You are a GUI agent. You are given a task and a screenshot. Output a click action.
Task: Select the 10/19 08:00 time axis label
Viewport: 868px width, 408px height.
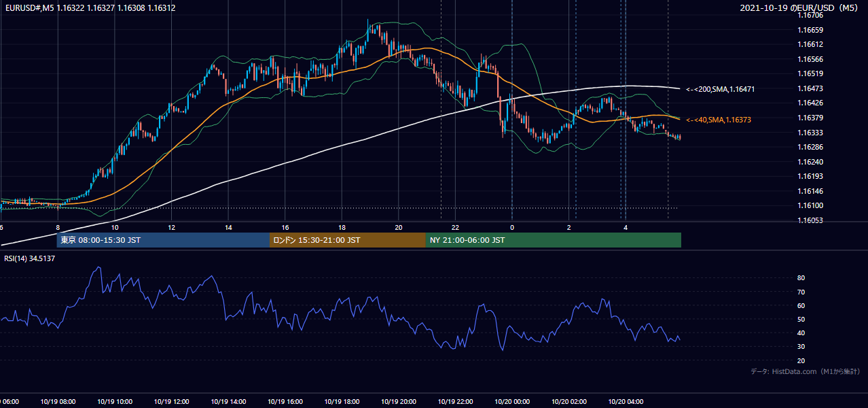pos(58,402)
